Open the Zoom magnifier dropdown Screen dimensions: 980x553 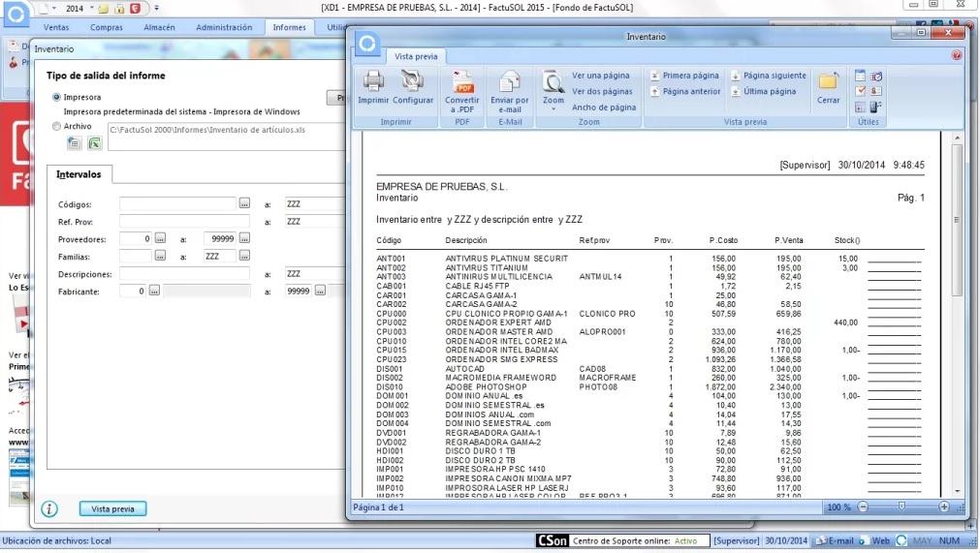(553, 91)
